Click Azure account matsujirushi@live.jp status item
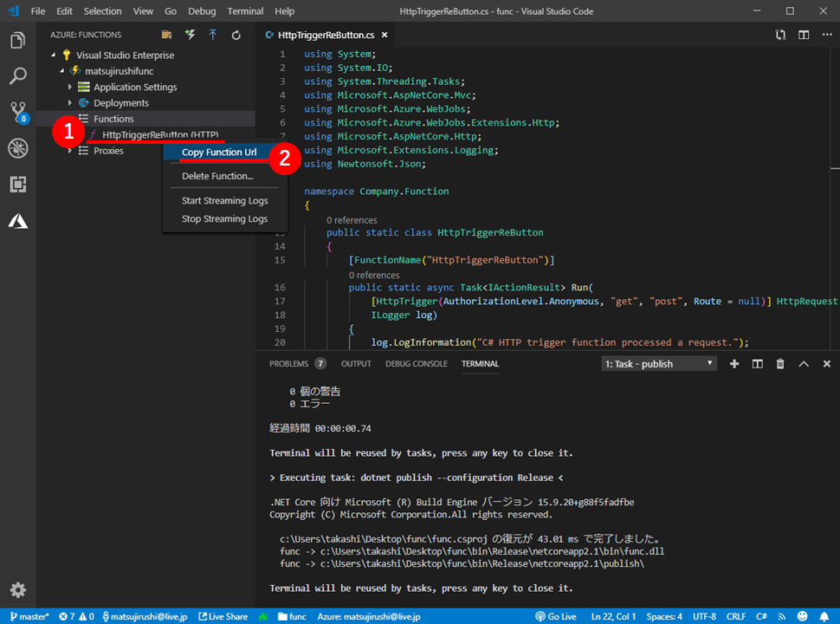Image resolution: width=840 pixels, height=624 pixels. tap(369, 616)
